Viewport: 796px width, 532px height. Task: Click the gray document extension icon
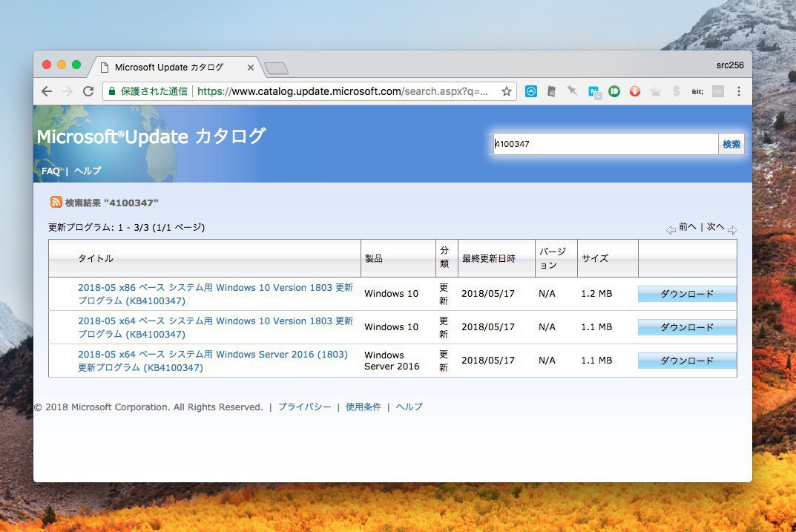click(551, 91)
